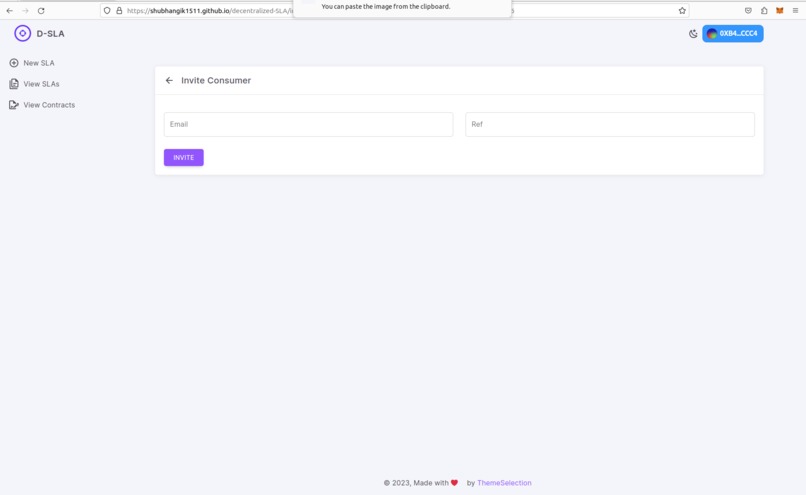The width and height of the screenshot is (806, 495).
Task: Click the browser forward arrow
Action: tap(25, 10)
